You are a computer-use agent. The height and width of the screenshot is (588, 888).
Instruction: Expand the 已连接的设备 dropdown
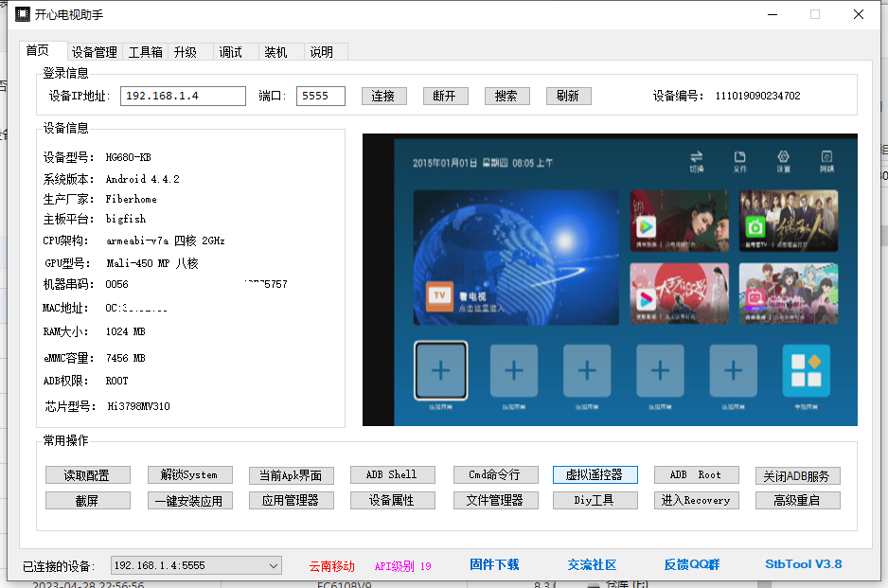click(196, 565)
